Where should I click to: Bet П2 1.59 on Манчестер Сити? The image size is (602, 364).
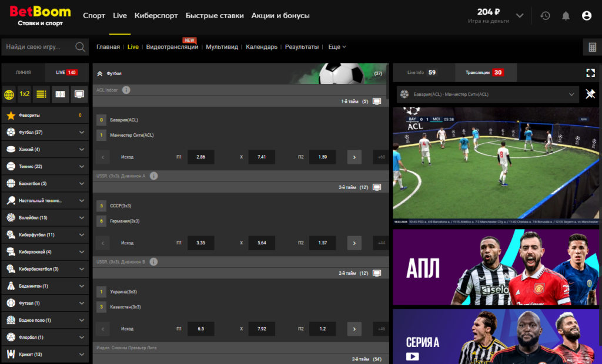[323, 157]
